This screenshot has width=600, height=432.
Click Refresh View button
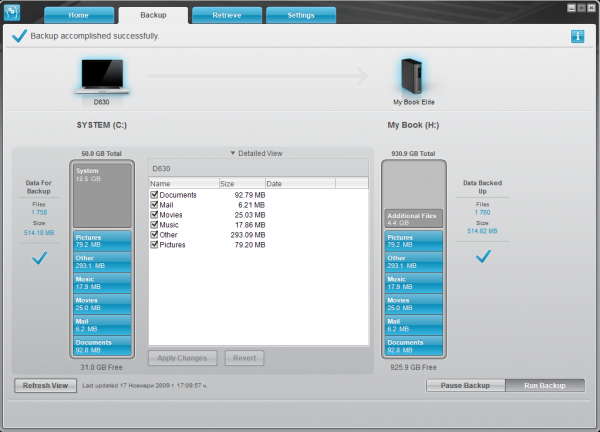(46, 385)
